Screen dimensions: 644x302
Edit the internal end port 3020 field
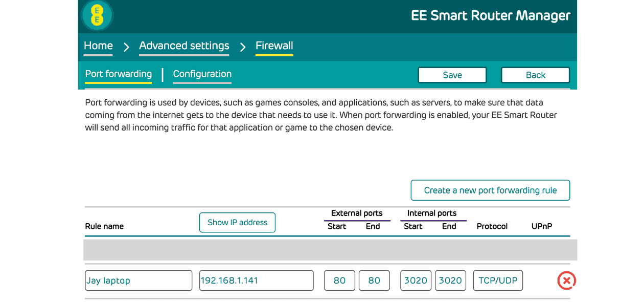pos(450,280)
